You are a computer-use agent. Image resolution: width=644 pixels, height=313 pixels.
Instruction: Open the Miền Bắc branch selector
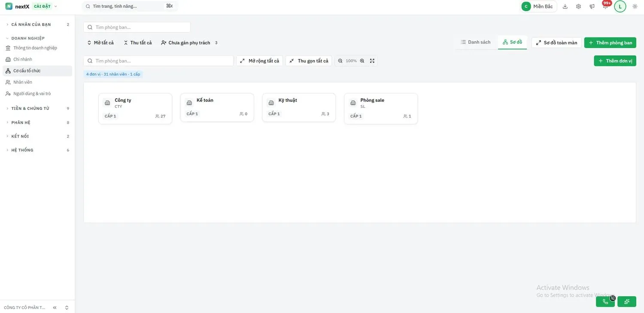(538, 6)
